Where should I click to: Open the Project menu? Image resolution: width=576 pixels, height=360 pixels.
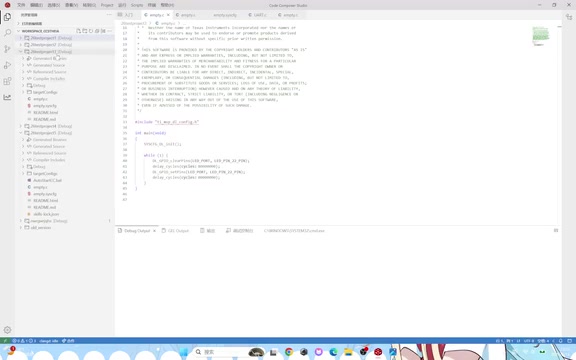[107, 5]
